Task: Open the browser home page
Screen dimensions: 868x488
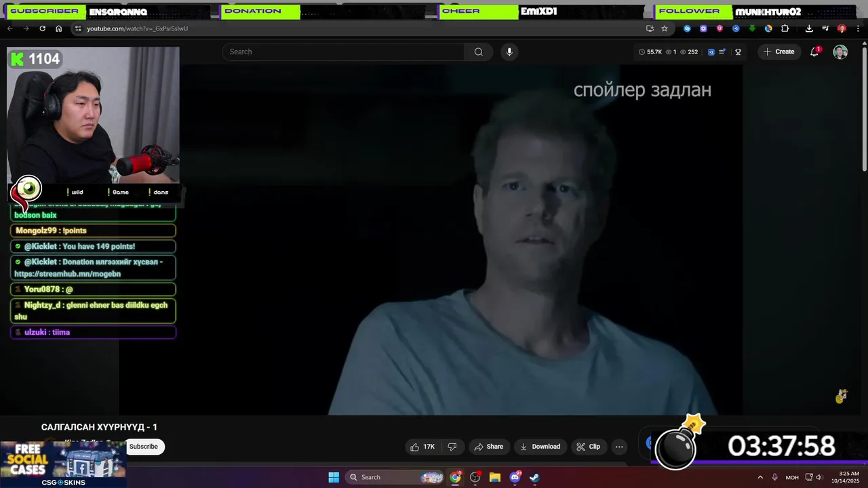Action: [58, 28]
